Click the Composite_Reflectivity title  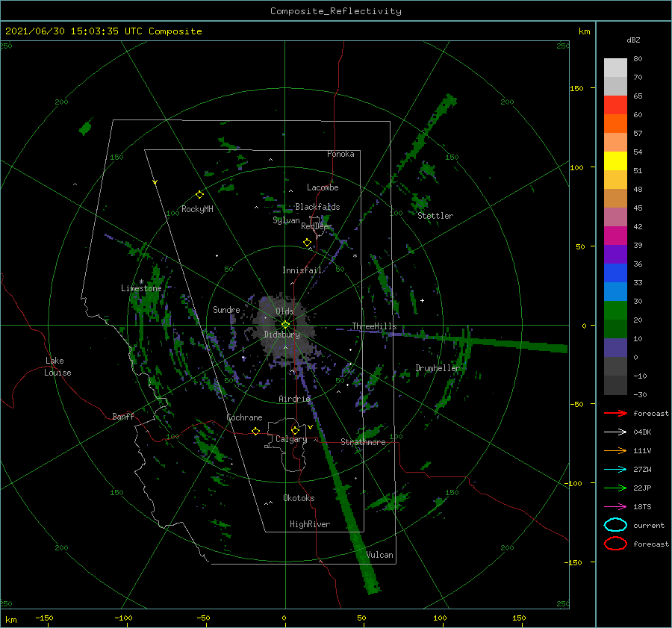(336, 11)
